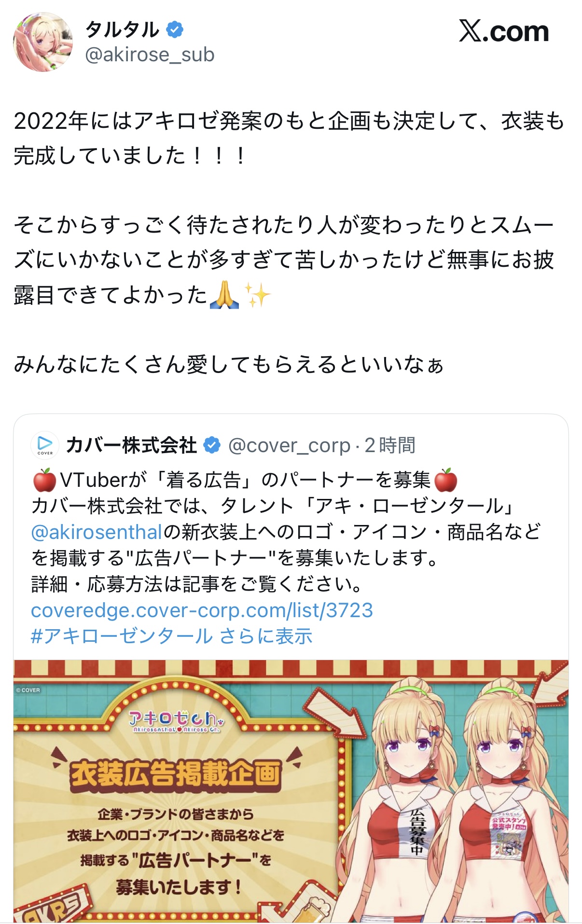This screenshot has height=924, width=582.
Task: Click the sparkles emoji in the tweet
Action: [x=257, y=295]
